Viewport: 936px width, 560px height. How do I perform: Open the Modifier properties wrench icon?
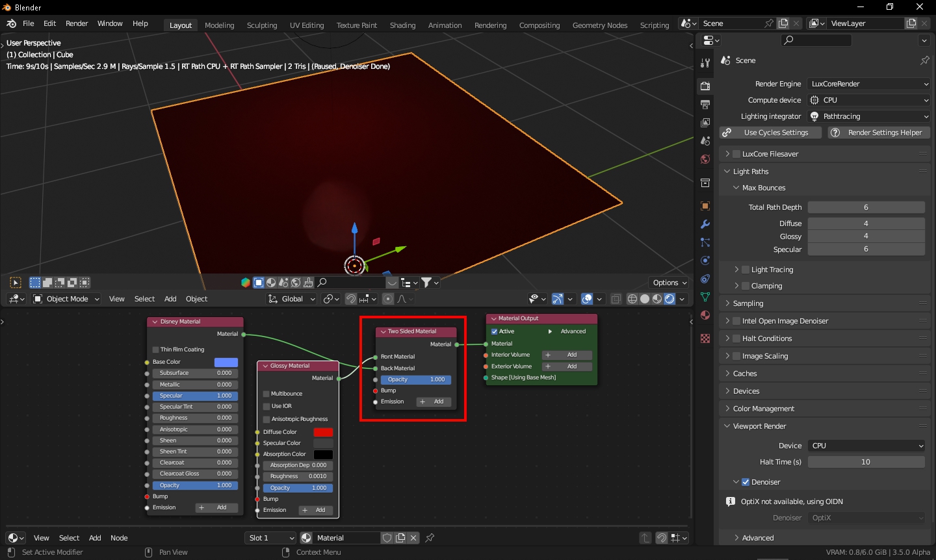click(705, 224)
